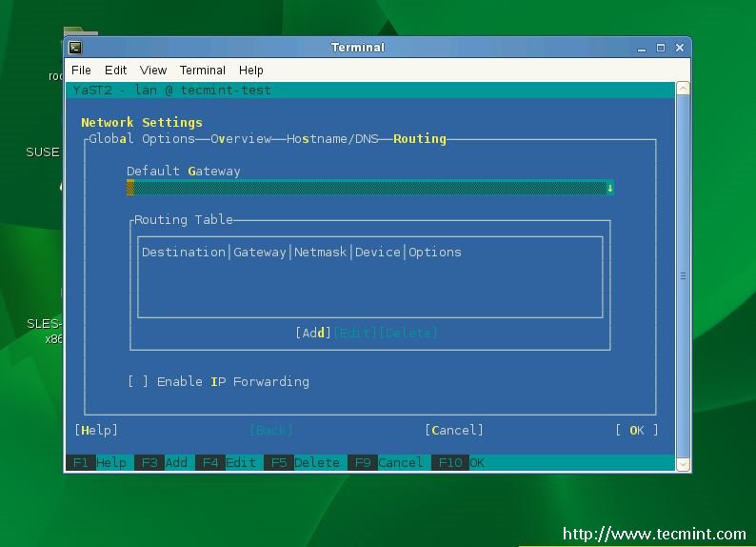The width and height of the screenshot is (756, 547).
Task: Switch to the Overview tab
Action: [x=241, y=139]
